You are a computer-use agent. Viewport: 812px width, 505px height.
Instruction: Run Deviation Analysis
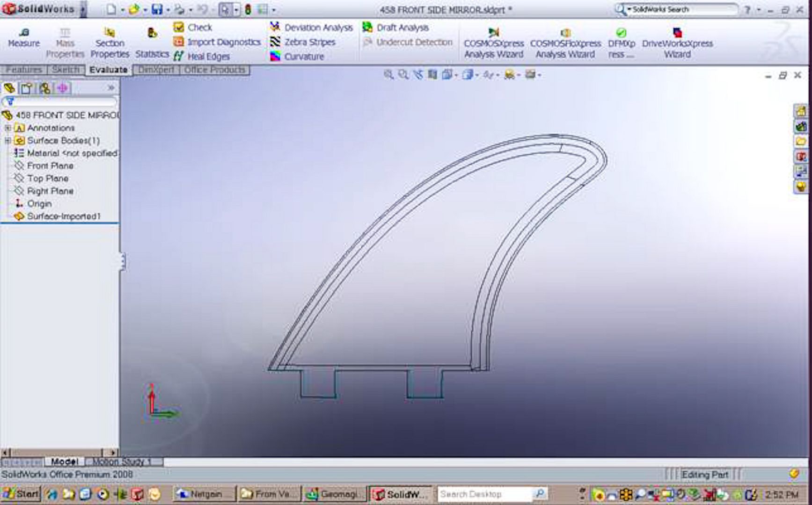[x=311, y=27]
